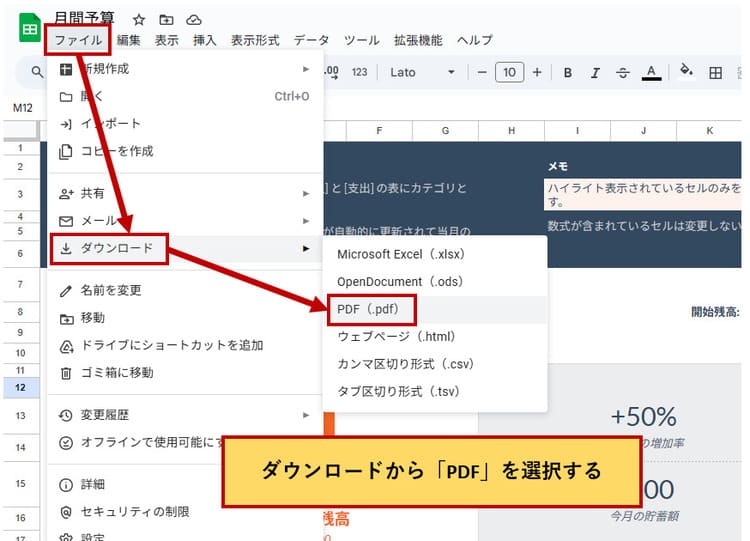Open the 挿入 menu
Screen dimensions: 750x541
[x=205, y=40]
